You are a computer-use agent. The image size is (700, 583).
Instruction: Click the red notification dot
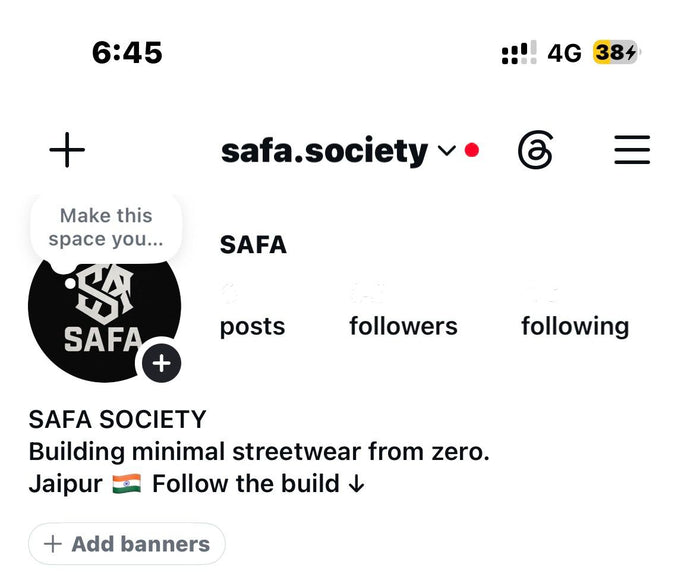(472, 150)
